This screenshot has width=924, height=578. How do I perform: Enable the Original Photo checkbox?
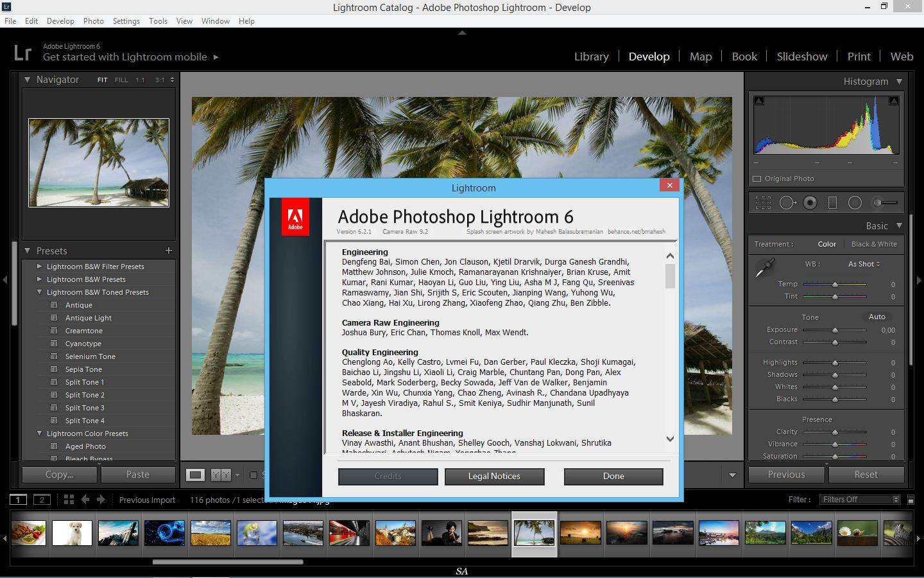pyautogui.click(x=757, y=179)
